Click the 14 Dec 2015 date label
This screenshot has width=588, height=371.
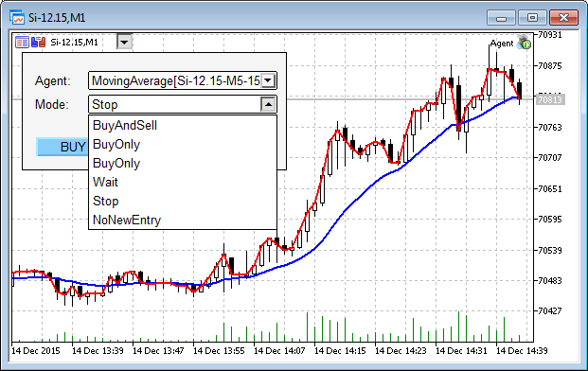pyautogui.click(x=36, y=351)
